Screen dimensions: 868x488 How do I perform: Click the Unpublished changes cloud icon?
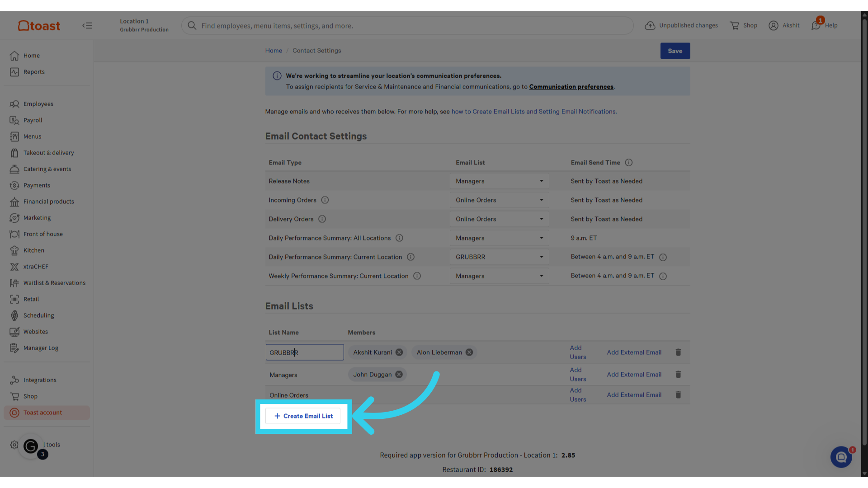[650, 26]
